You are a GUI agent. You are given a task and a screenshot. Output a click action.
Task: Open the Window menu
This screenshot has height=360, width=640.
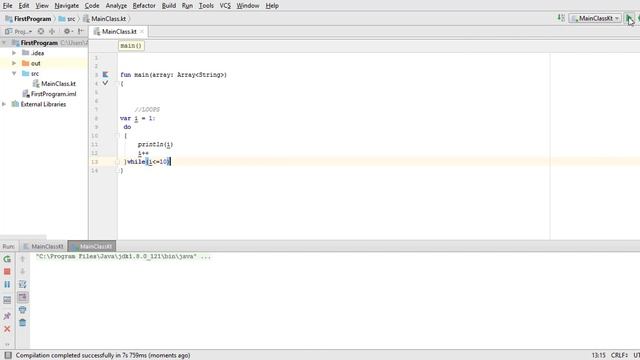(x=248, y=6)
